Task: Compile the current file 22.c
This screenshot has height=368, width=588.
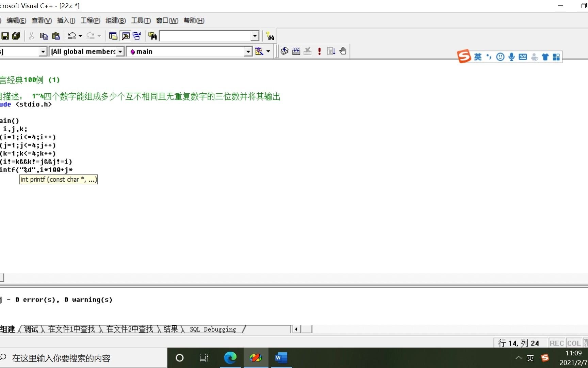Action: coord(284,51)
